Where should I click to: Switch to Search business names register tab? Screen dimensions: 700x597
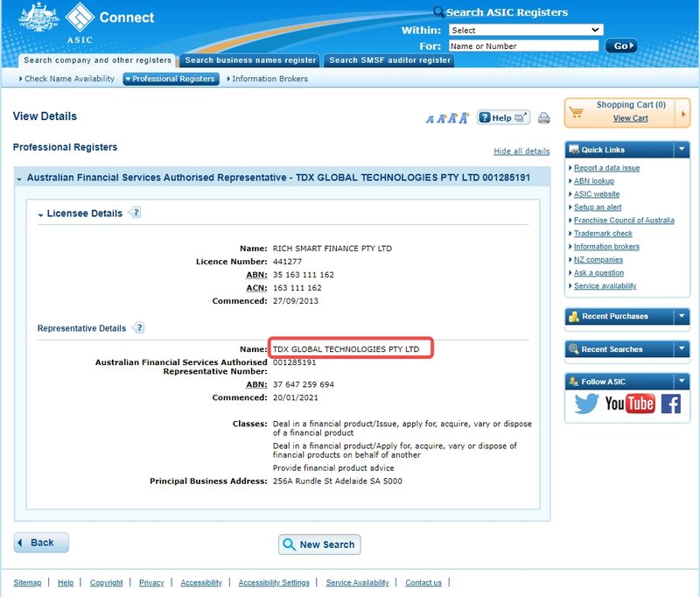[x=250, y=60]
